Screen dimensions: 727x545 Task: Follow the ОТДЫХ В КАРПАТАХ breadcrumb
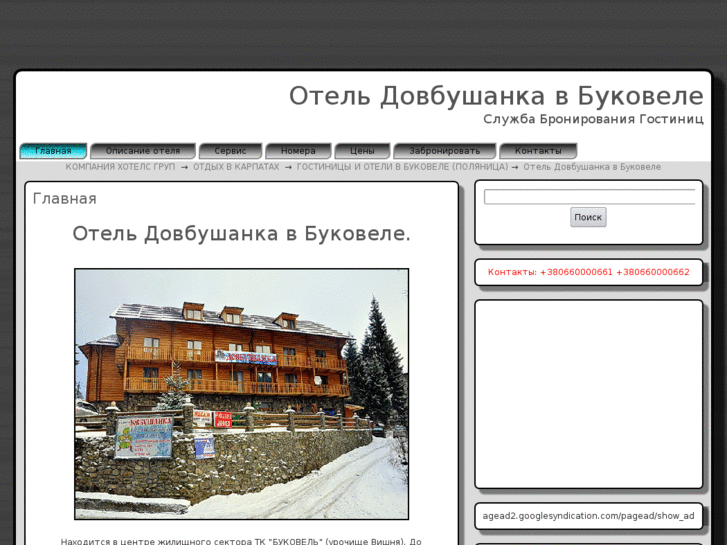[x=236, y=167]
